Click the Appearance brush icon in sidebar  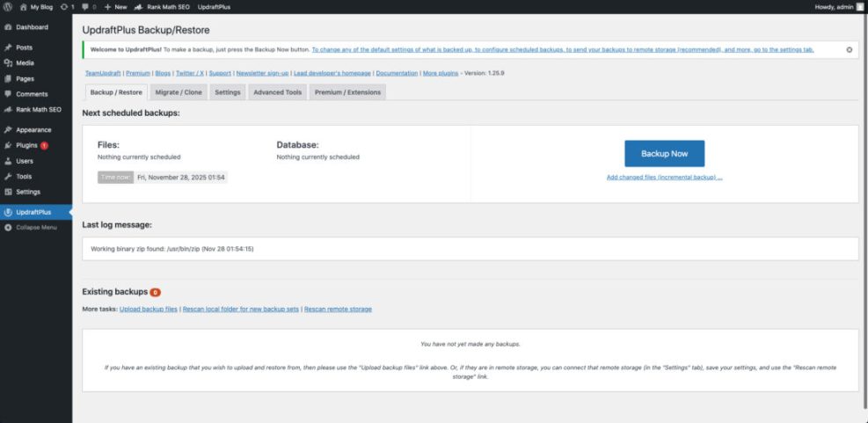pyautogui.click(x=8, y=130)
